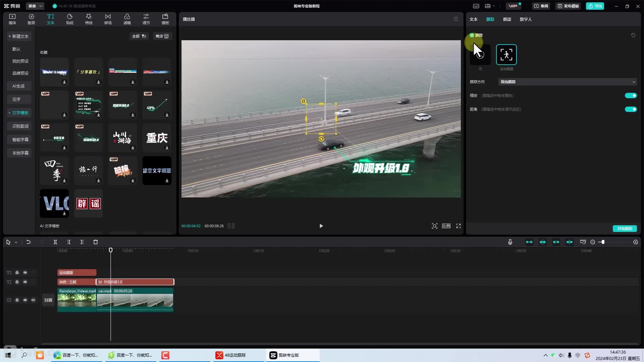This screenshot has height=362, width=644.
Task: Click the player play button
Action: 321,226
